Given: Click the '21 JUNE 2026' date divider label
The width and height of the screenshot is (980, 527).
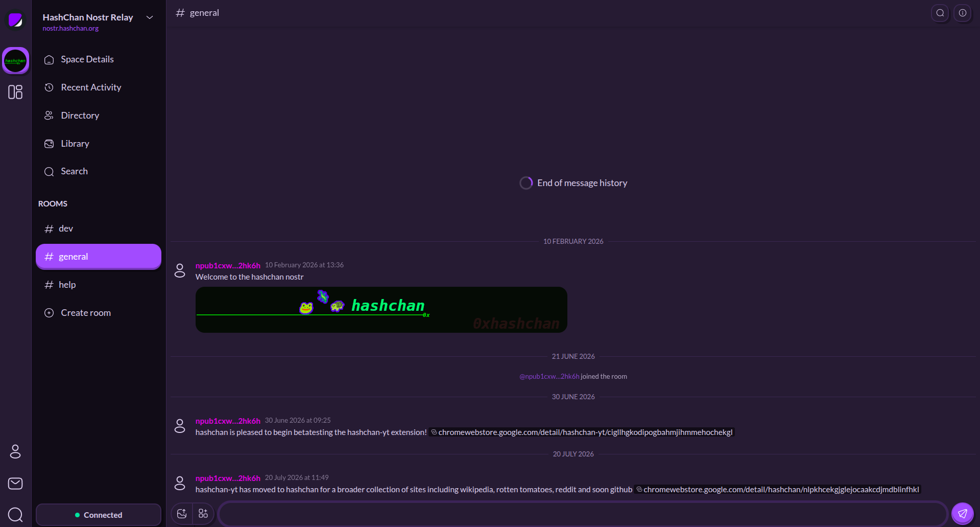Looking at the screenshot, I should coord(573,356).
